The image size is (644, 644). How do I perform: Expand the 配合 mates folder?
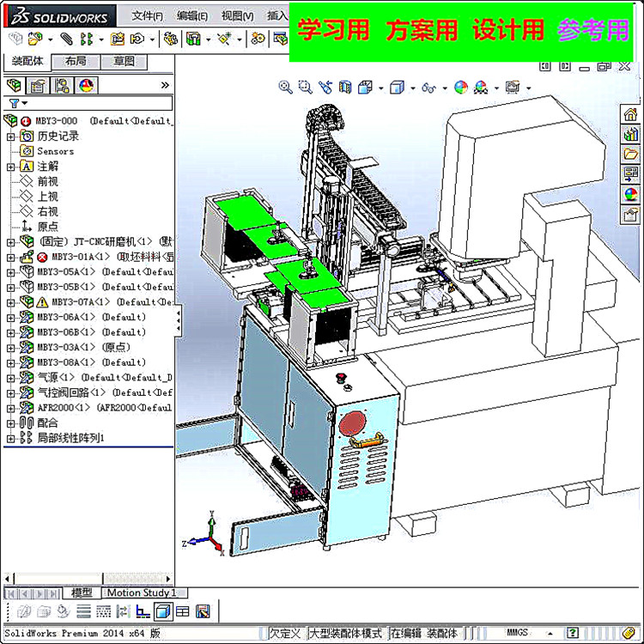click(10, 423)
